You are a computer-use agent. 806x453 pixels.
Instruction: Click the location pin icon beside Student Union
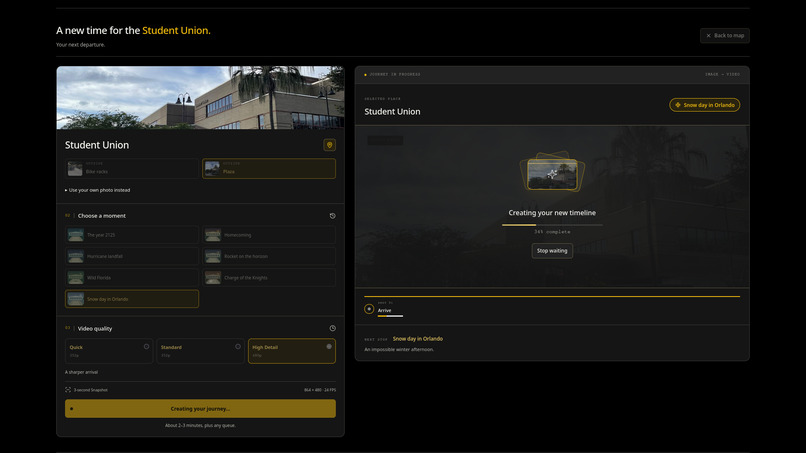pos(329,145)
